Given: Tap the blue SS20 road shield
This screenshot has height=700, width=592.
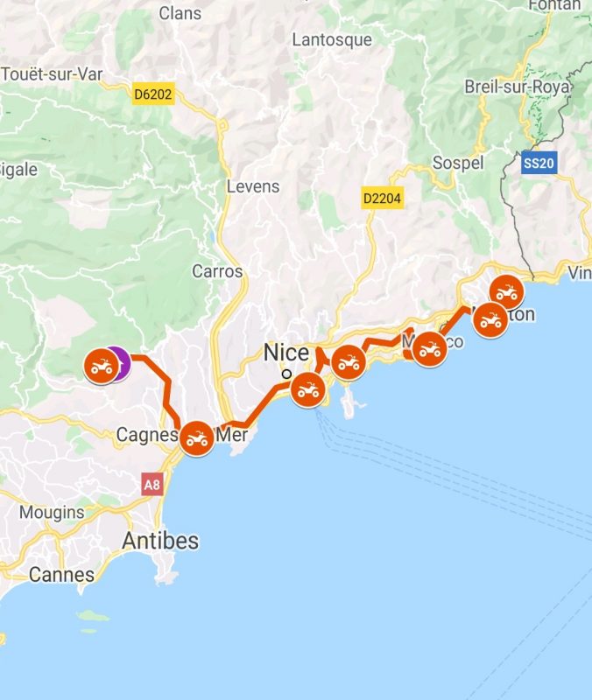Looking at the screenshot, I should [x=539, y=163].
